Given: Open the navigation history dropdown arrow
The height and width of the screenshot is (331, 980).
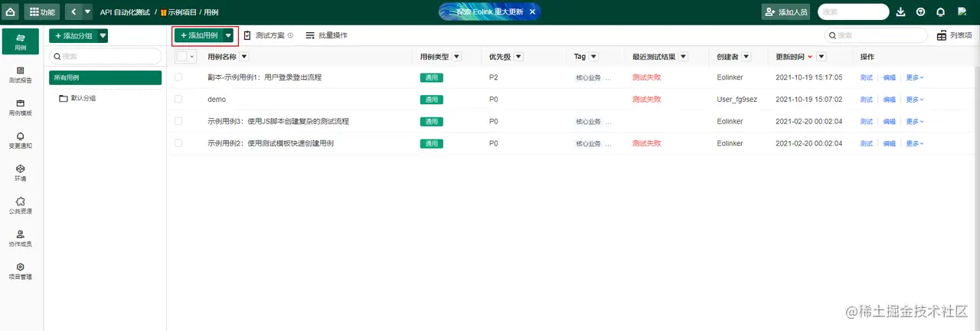Looking at the screenshot, I should [87, 12].
